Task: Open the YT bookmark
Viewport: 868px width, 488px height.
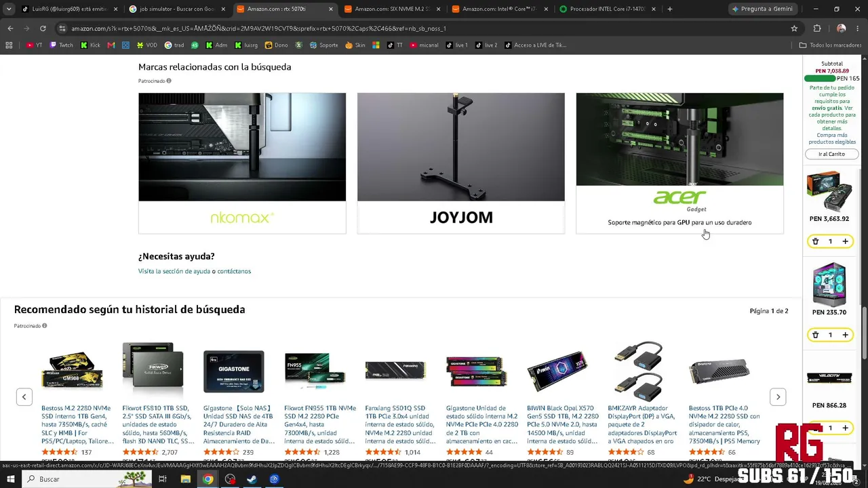Action: (35, 45)
